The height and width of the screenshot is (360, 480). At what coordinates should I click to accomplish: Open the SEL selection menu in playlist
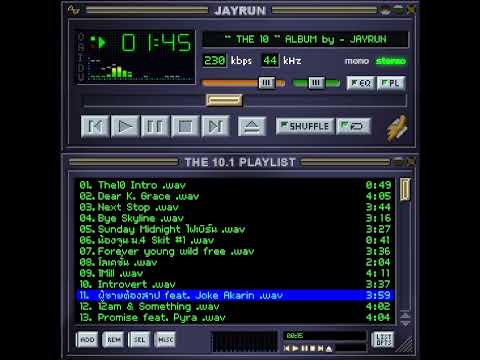coord(139,340)
